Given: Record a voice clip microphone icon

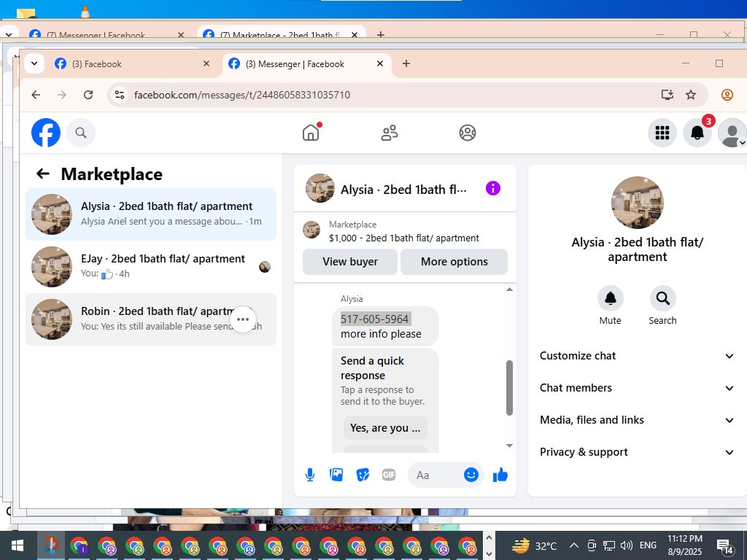Looking at the screenshot, I should click(309, 475).
